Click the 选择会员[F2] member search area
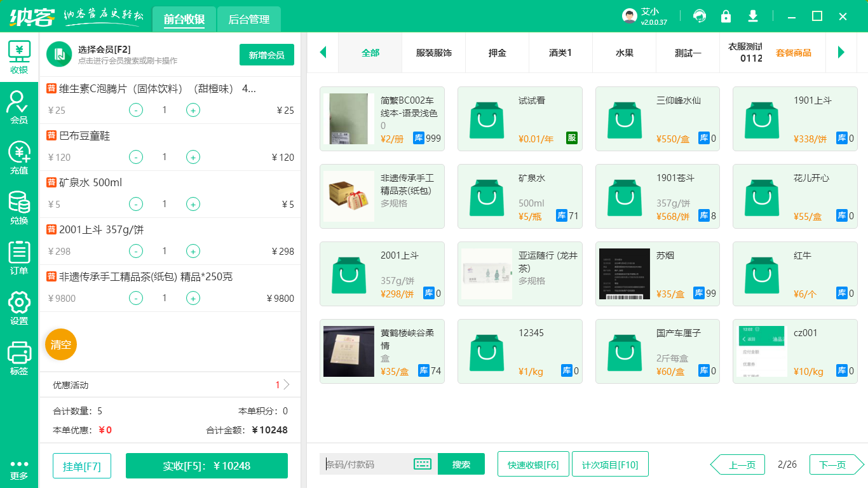The width and height of the screenshot is (868, 488). click(128, 55)
